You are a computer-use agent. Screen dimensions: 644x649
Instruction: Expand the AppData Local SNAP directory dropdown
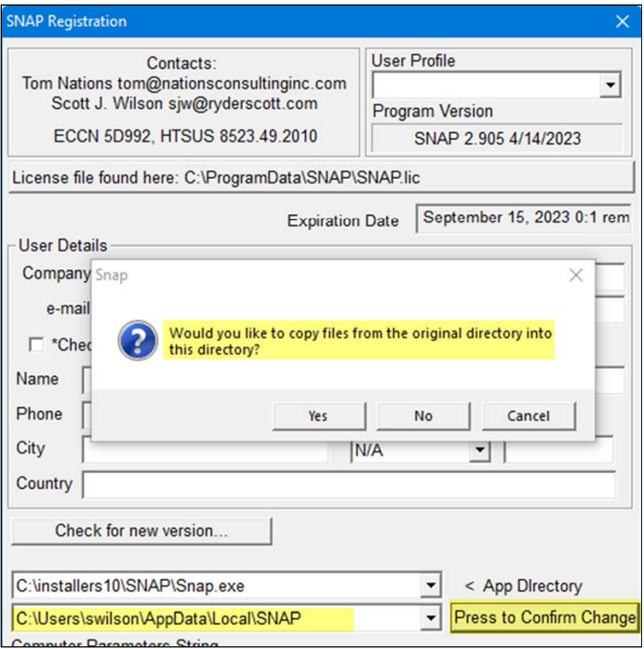(429, 617)
